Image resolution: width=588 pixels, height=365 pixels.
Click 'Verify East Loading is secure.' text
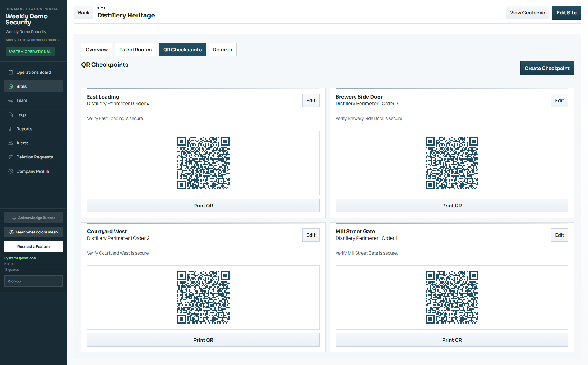[x=115, y=118]
